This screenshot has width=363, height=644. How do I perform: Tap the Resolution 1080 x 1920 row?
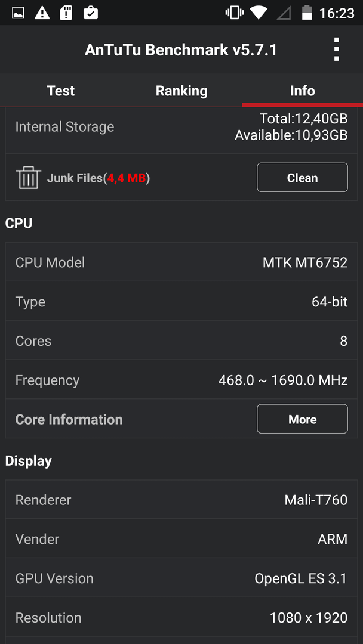point(181,617)
